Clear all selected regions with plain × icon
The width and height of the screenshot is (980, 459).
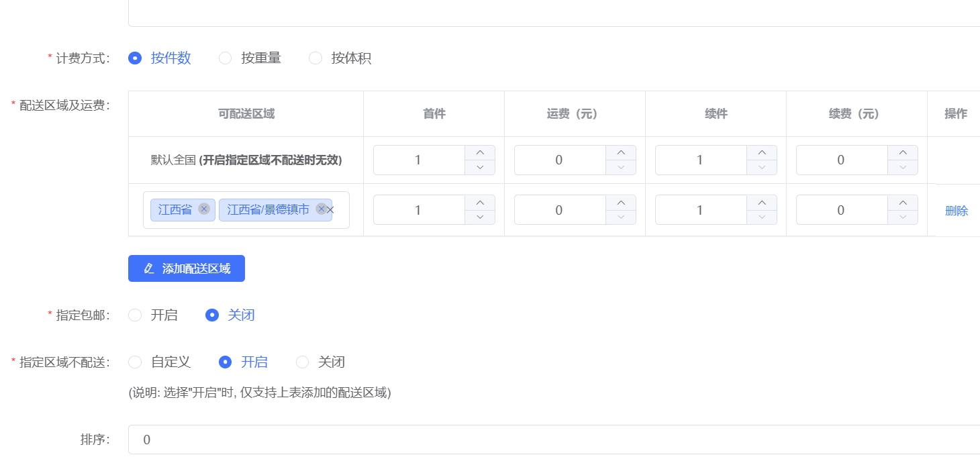pyautogui.click(x=330, y=210)
